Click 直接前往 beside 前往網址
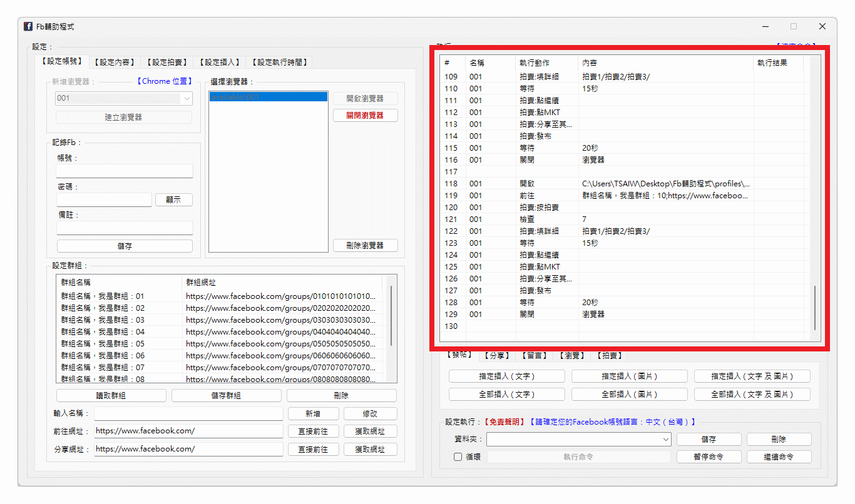This screenshot has width=855, height=504. [313, 431]
